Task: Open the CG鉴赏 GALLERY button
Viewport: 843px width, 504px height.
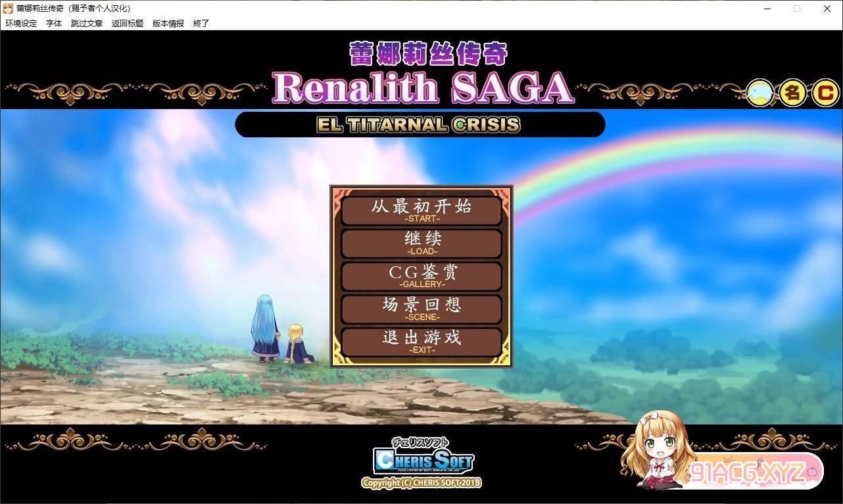Action: [422, 276]
